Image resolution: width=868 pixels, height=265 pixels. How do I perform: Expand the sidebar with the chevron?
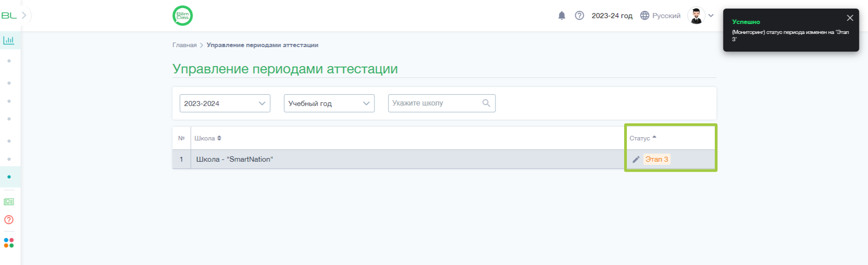24,15
